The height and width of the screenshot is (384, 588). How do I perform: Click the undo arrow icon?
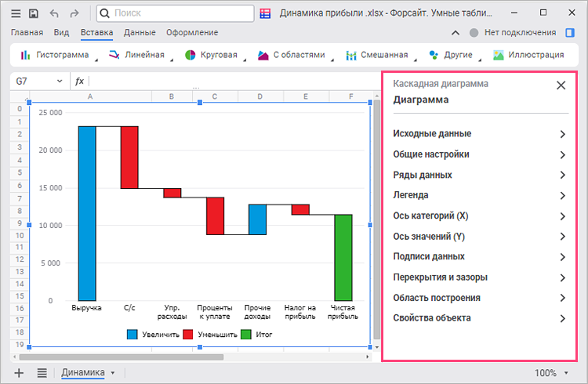[x=54, y=13]
